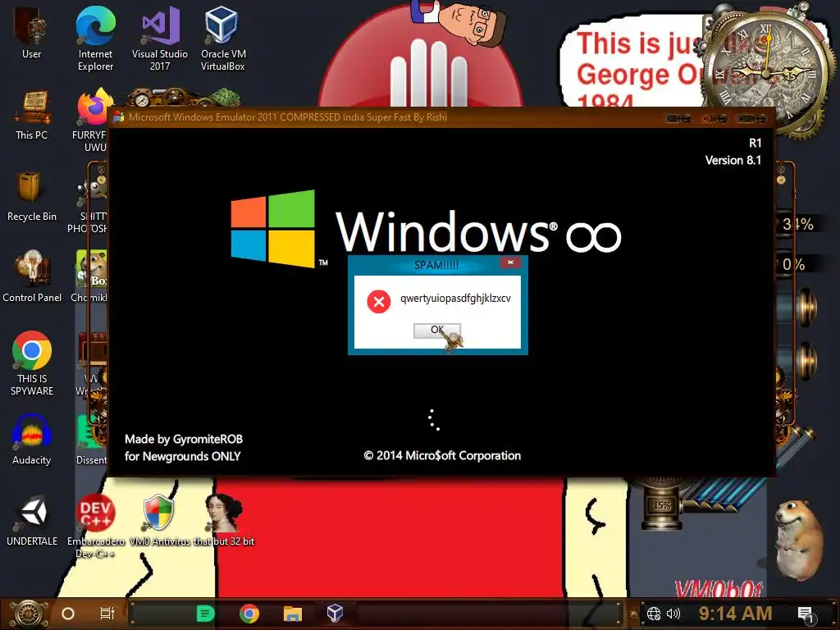Viewport: 840px width, 630px height.
Task: Close the SPAM!!!!! dialog with X
Action: (510, 262)
